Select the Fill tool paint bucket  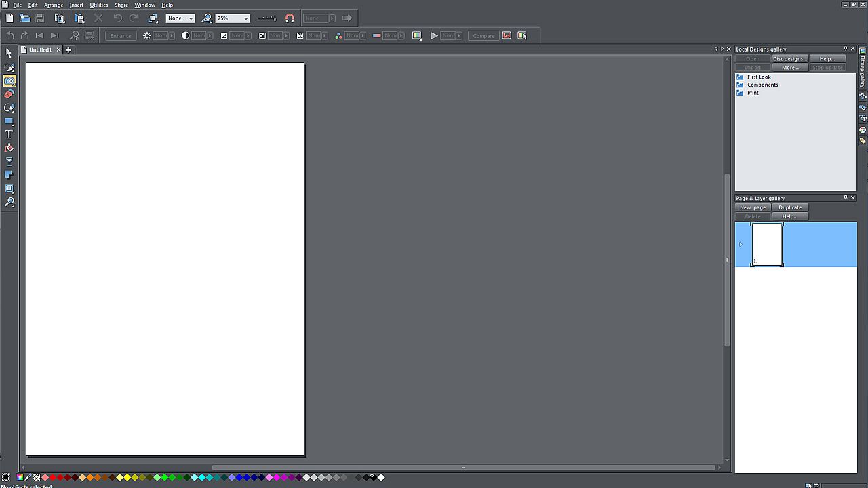coord(9,148)
